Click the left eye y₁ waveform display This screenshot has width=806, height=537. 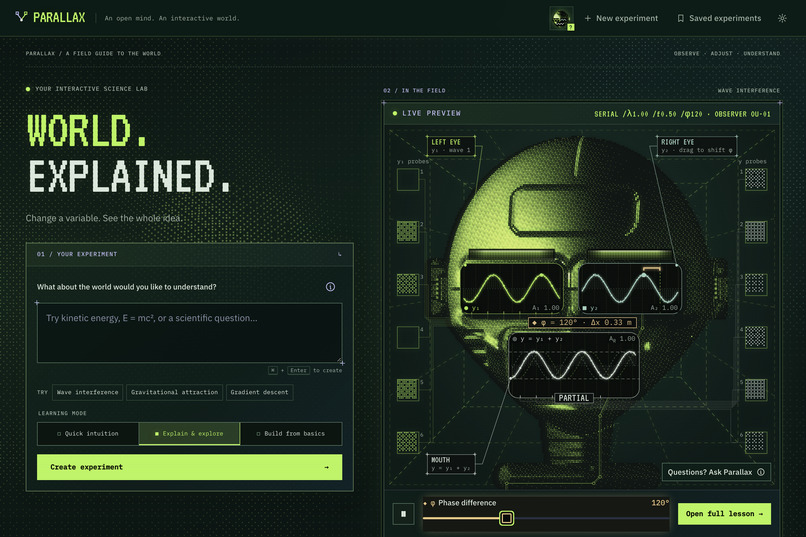click(512, 289)
